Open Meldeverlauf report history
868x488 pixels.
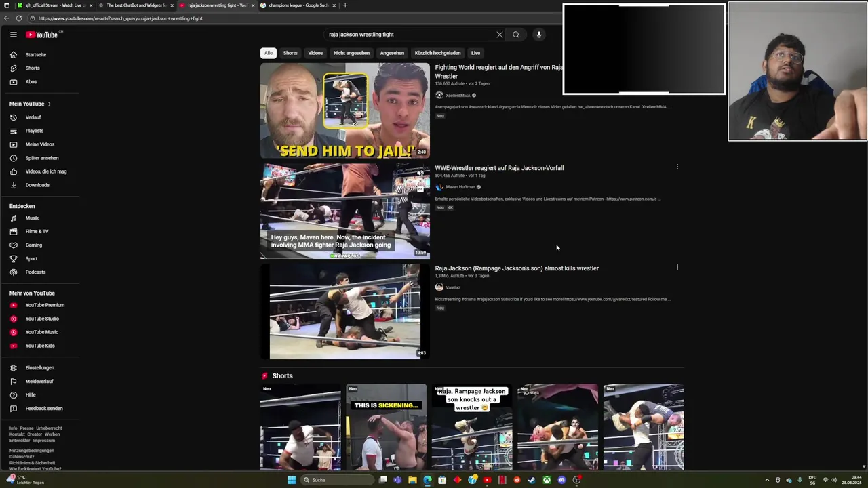pyautogui.click(x=41, y=382)
